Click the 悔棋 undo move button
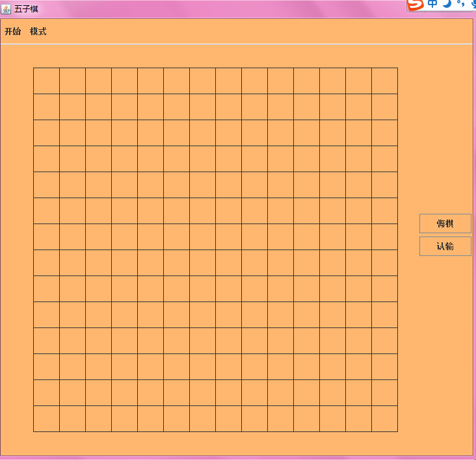476x460 pixels. 445,224
